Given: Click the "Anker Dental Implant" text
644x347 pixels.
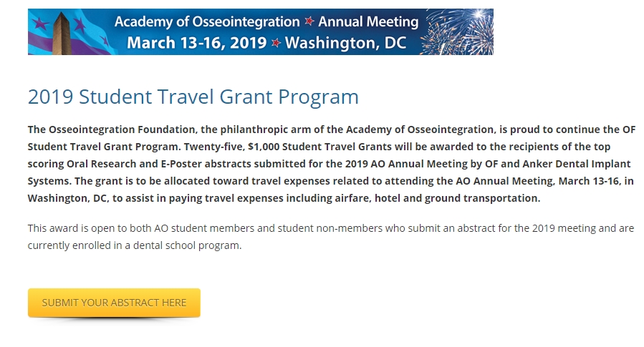Looking at the screenshot, I should point(577,164).
